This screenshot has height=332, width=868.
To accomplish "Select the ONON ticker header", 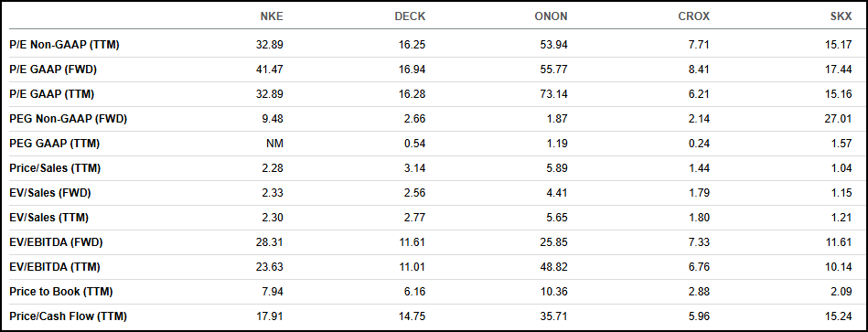I will [x=552, y=16].
